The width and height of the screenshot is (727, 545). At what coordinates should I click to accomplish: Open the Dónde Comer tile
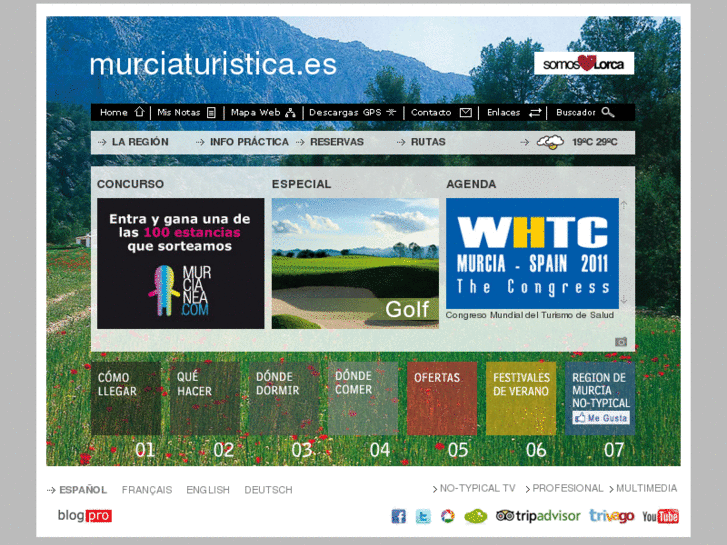[x=363, y=398]
